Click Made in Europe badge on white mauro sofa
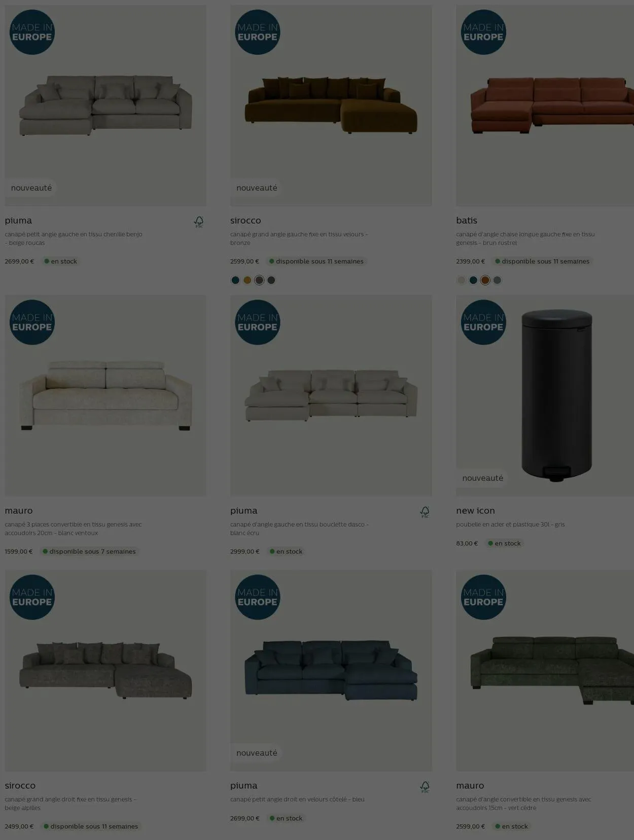The height and width of the screenshot is (840, 634). pos(32,322)
